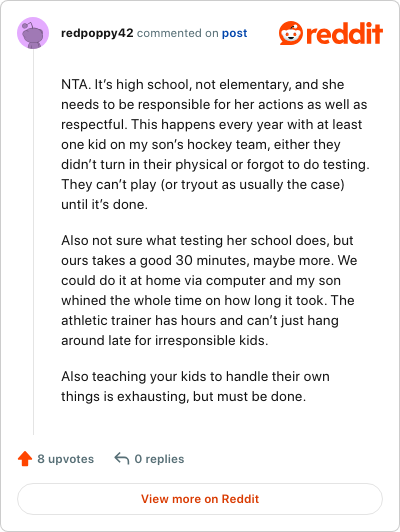The width and height of the screenshot is (400, 532).
Task: Open the "0 replies" label
Action: (159, 459)
